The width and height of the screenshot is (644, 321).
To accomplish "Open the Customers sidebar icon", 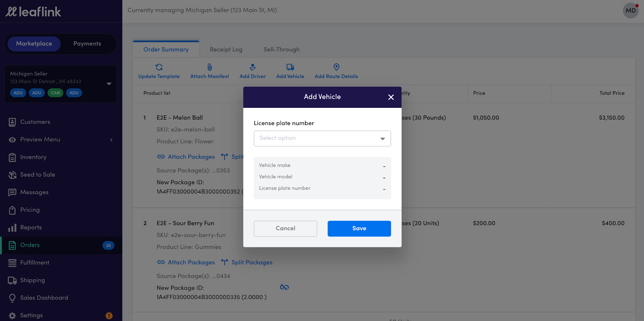I will 12,122.
